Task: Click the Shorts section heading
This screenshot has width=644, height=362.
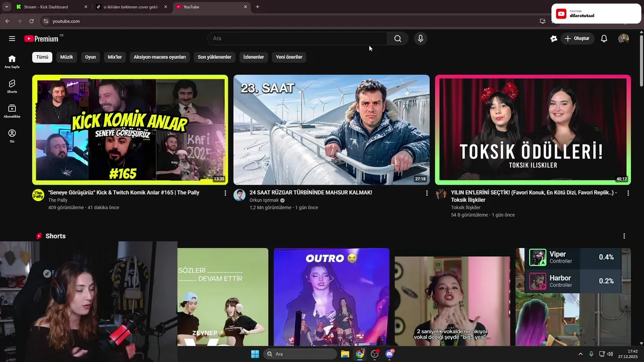Action: pos(55,236)
